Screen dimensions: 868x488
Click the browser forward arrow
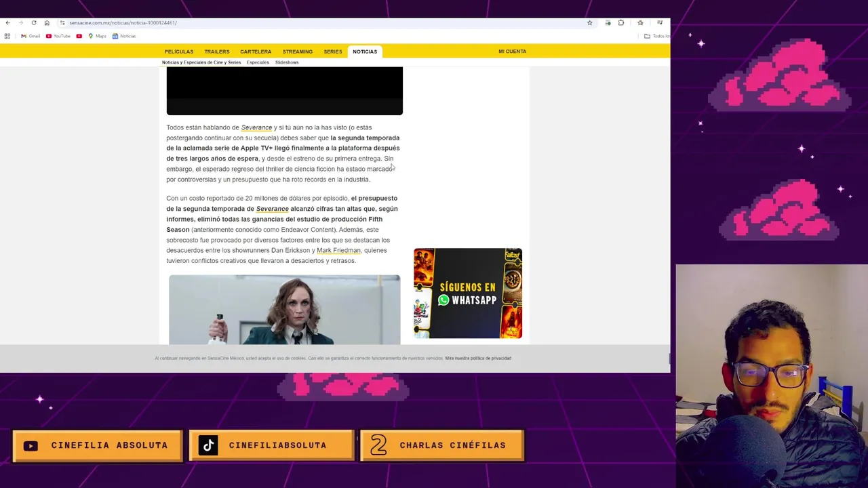click(20, 22)
